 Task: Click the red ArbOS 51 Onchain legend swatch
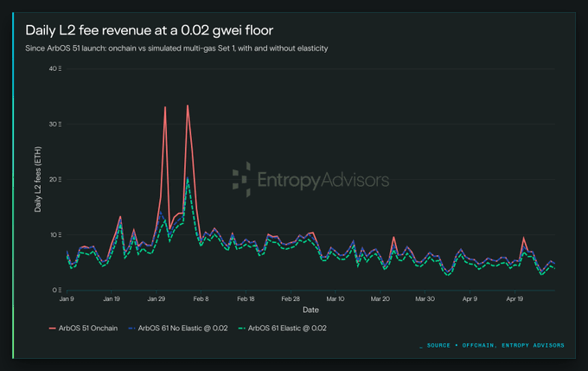tap(52, 329)
